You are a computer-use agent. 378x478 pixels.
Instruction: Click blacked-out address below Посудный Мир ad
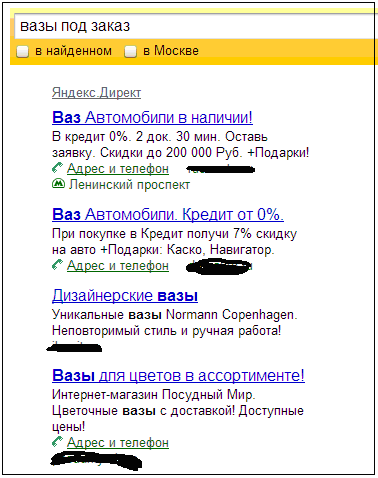click(96, 461)
